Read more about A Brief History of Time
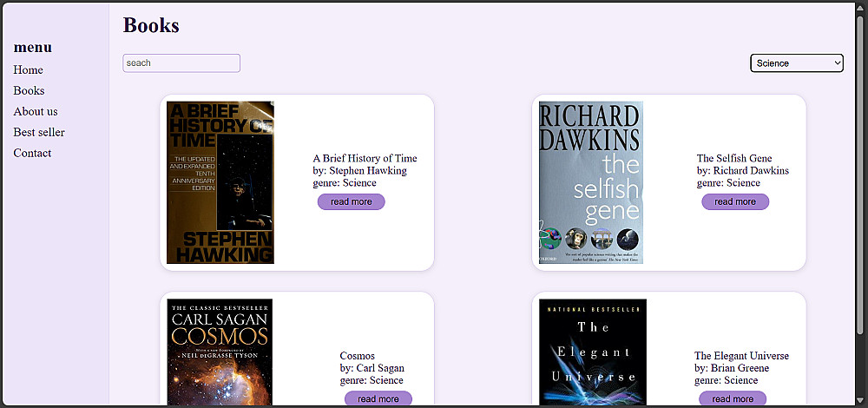 coord(351,202)
